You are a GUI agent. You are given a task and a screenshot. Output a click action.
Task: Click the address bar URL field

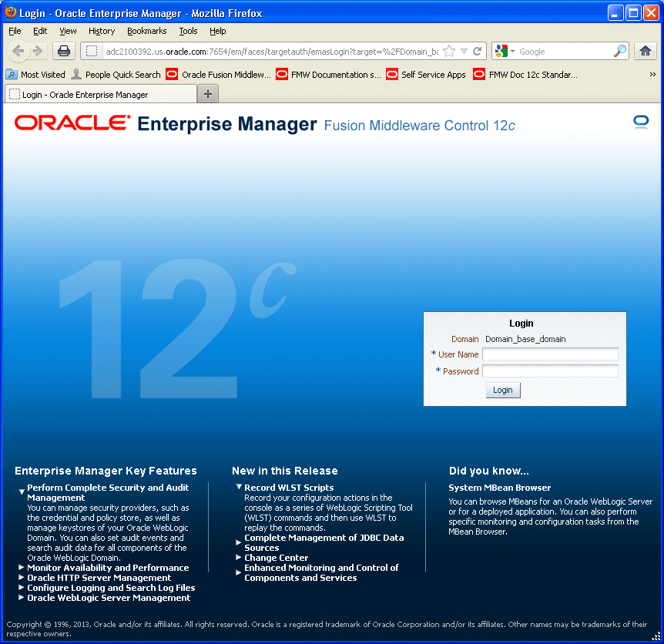click(272, 52)
